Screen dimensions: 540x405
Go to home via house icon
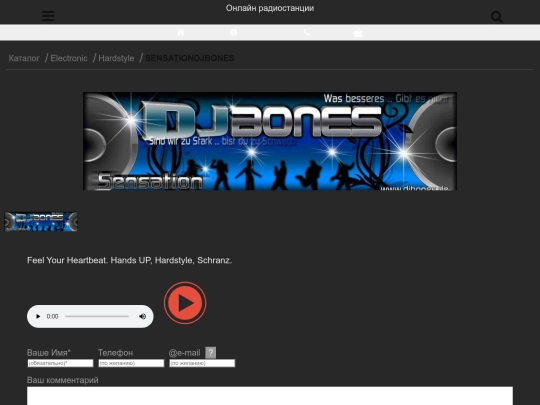click(x=181, y=32)
